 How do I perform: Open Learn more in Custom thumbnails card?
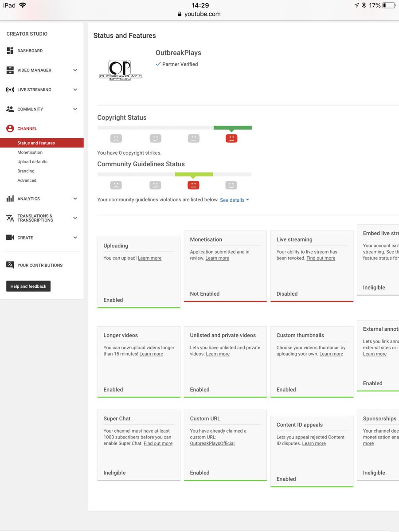331,354
